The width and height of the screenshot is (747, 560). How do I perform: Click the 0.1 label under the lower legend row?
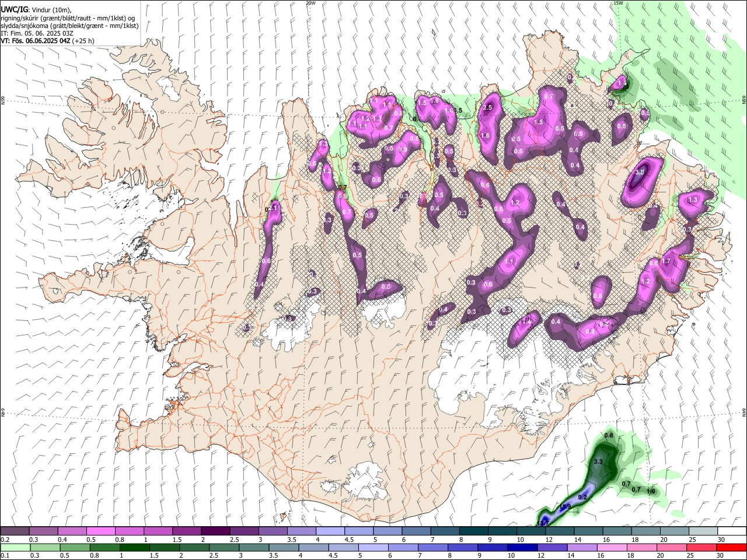(x=5, y=555)
